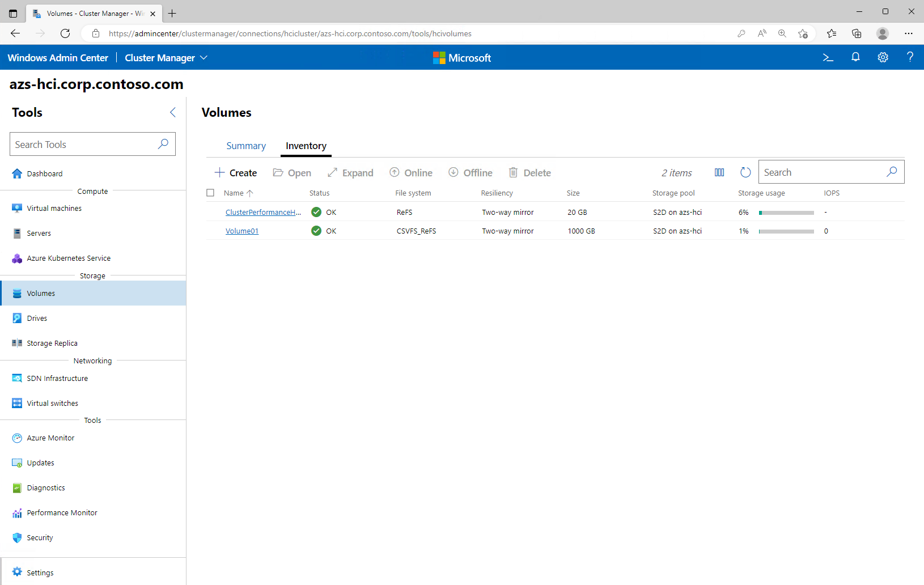Viewport: 924px width, 585px height.
Task: Open the notifications bell
Action: (855, 57)
